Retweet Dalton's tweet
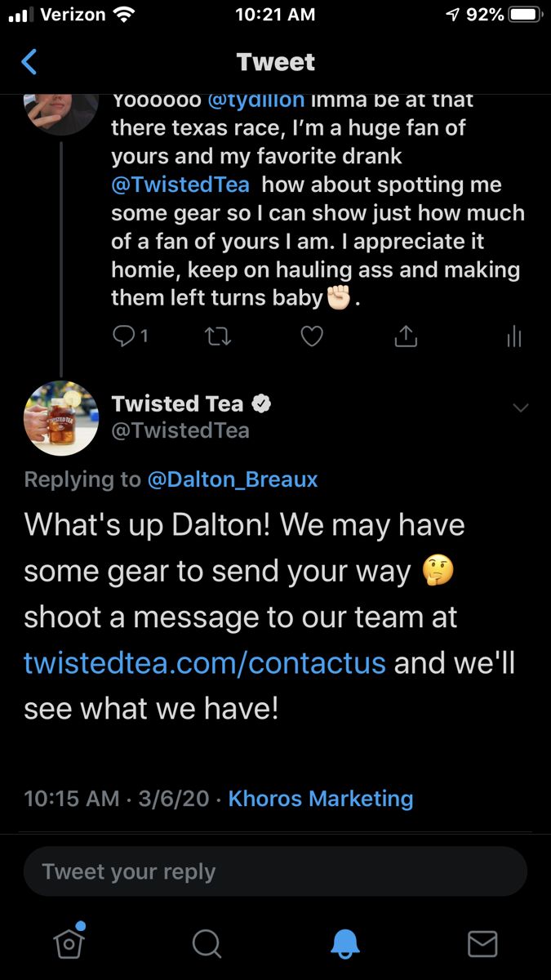 [x=217, y=336]
